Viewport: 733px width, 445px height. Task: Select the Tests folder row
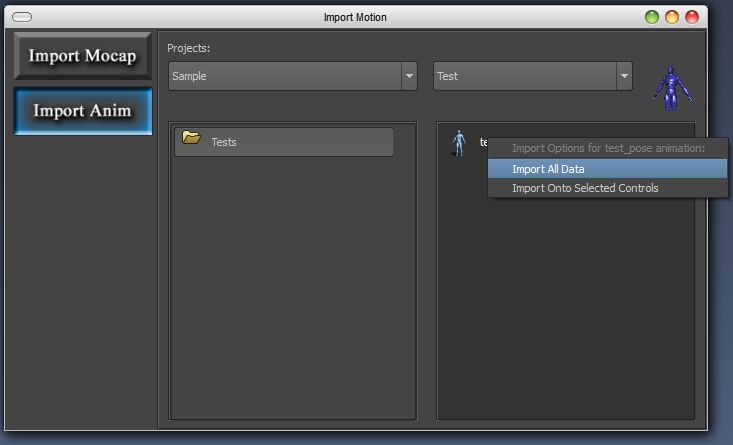(284, 142)
